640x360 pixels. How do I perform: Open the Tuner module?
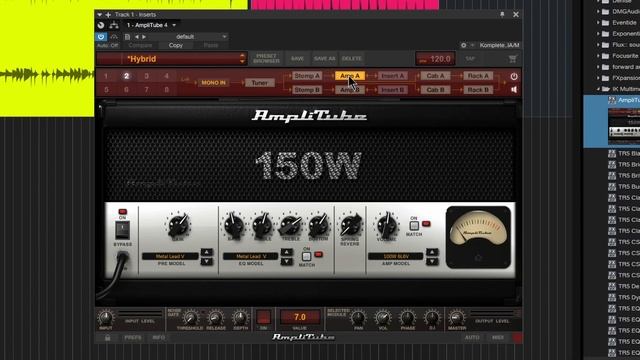(x=259, y=83)
